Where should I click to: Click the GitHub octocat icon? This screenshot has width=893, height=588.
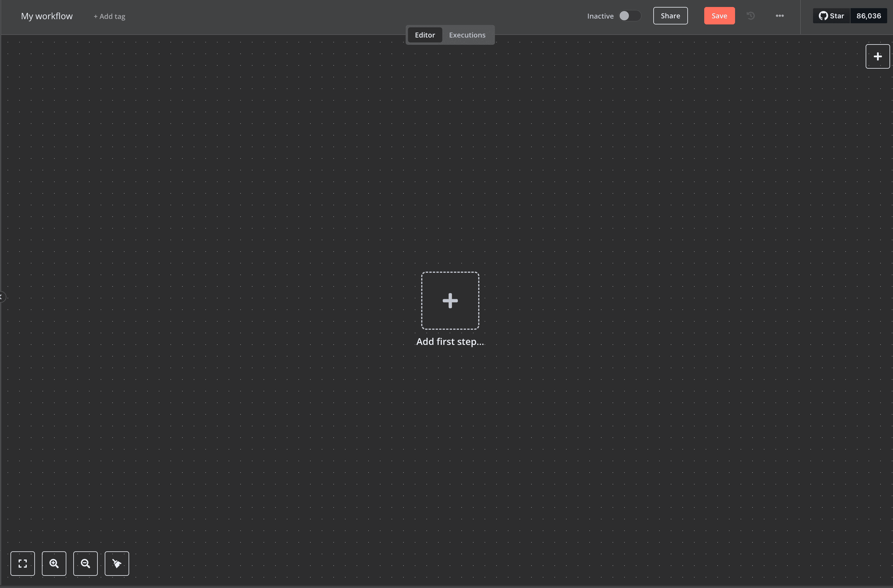coord(823,16)
